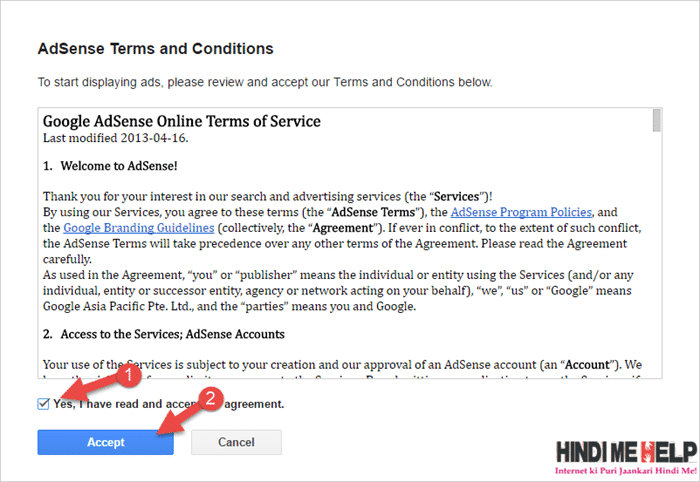Click the AdSense Terms and Conditions heading
700x482 pixels.
tap(155, 49)
